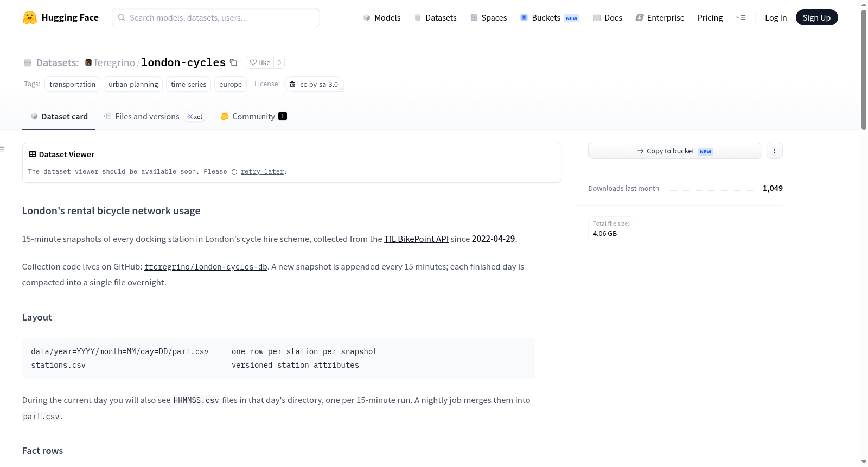Go to Spaces in the navigation
This screenshot has height=467, width=868.
(489, 17)
